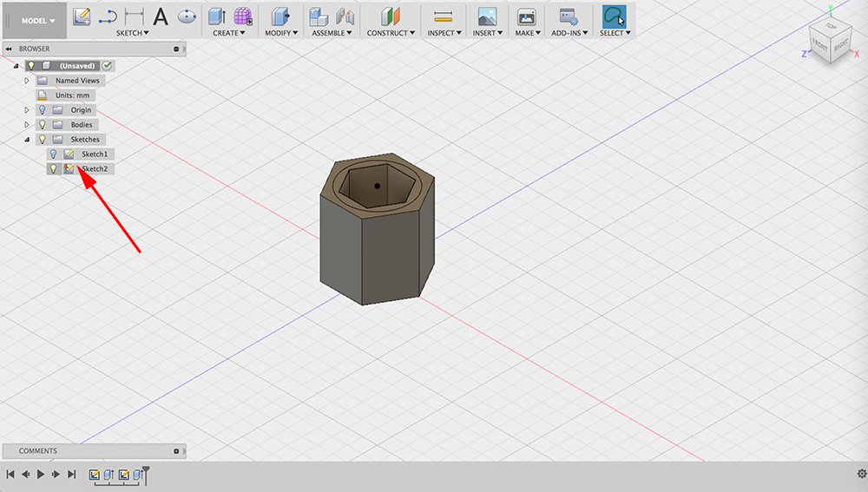
Task: Click the Insert image icon
Action: (x=487, y=16)
